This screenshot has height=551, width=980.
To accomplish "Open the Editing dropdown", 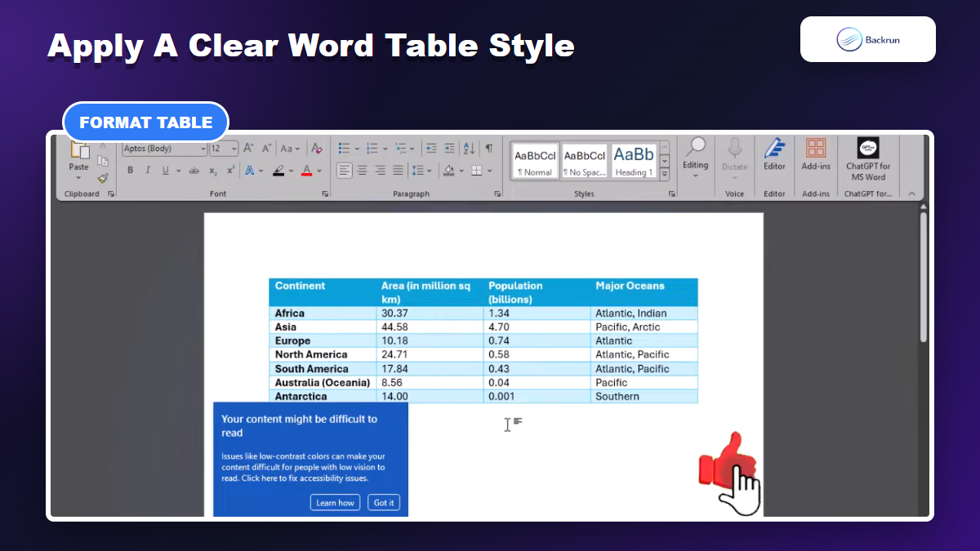I will pyautogui.click(x=696, y=156).
